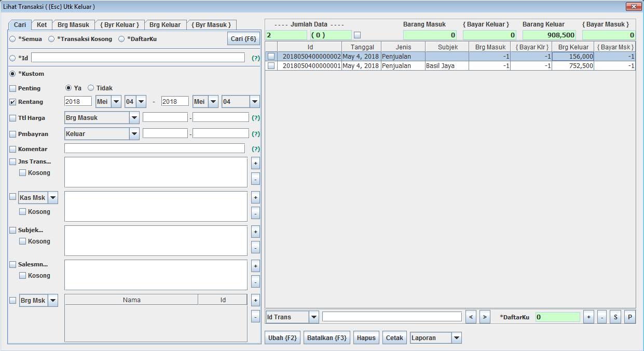Click the minus button beside Subjek list
The height and width of the screenshot is (351, 644).
click(255, 247)
